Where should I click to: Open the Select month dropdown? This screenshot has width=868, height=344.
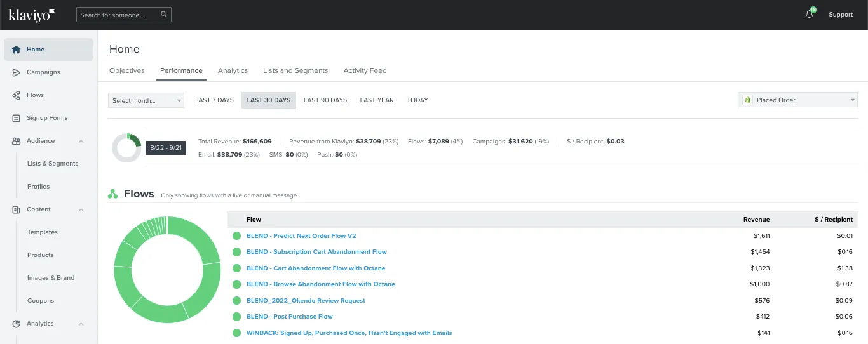[x=146, y=100]
